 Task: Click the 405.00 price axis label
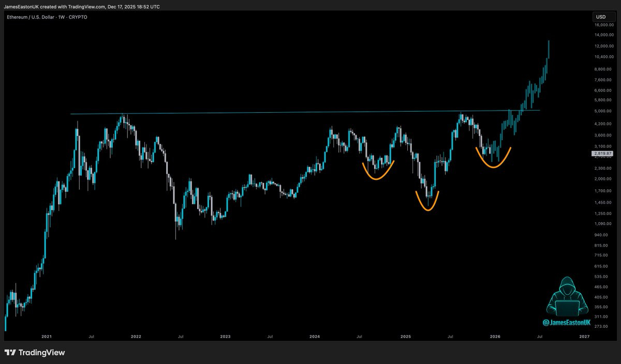tap(602, 297)
